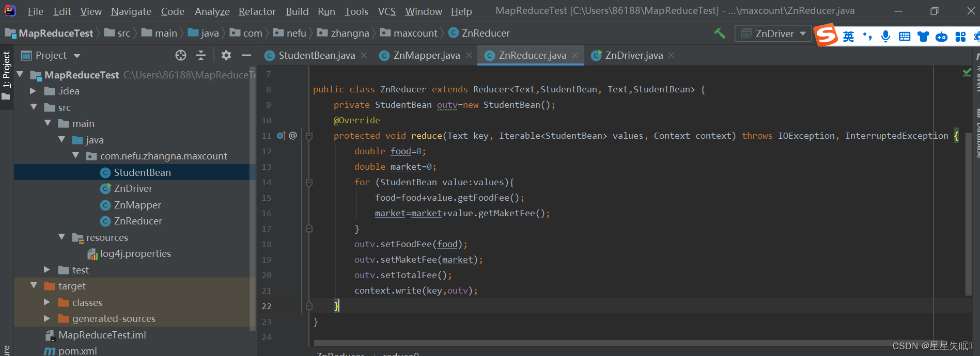Open the Help menu
The image size is (980, 356).
coord(461,11)
